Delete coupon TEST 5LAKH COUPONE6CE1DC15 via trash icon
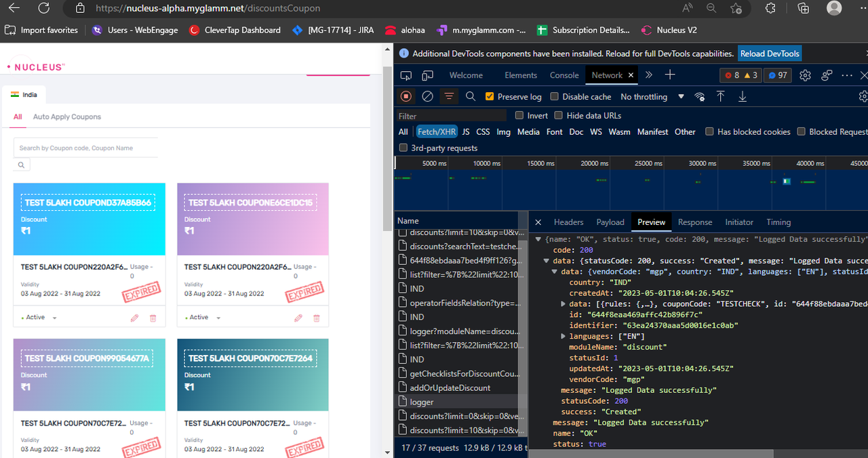Image resolution: width=868 pixels, height=458 pixels. point(317,318)
